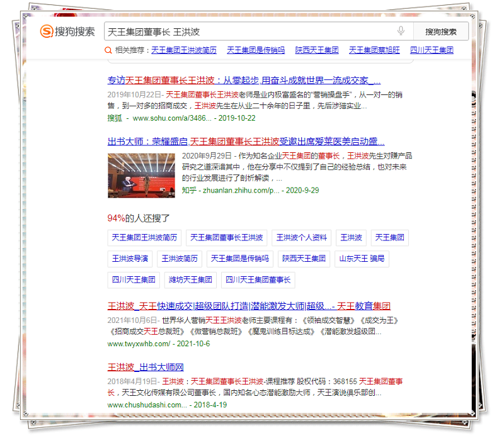This screenshot has height=438, width=504.
Task: Open the 专访天王集团董事长王洪波 result title
Action: pos(244,81)
